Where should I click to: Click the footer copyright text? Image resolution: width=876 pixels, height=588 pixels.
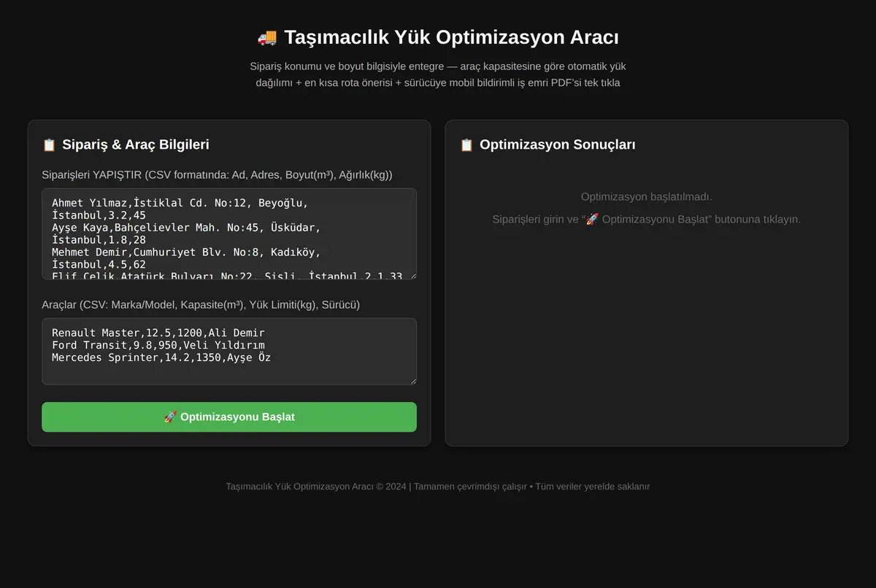438,487
